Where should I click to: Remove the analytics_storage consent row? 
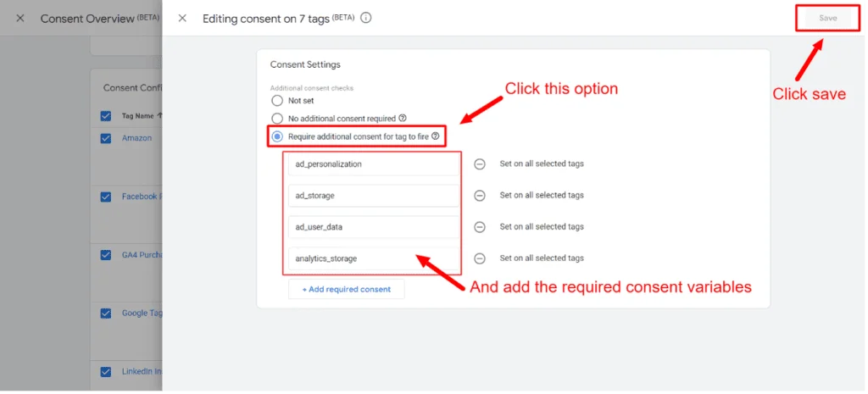click(x=480, y=258)
